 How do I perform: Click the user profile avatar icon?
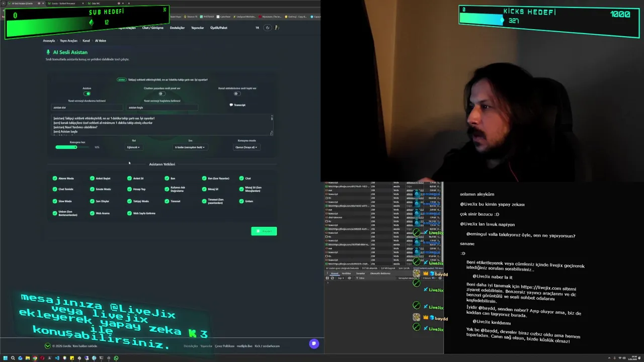[276, 28]
